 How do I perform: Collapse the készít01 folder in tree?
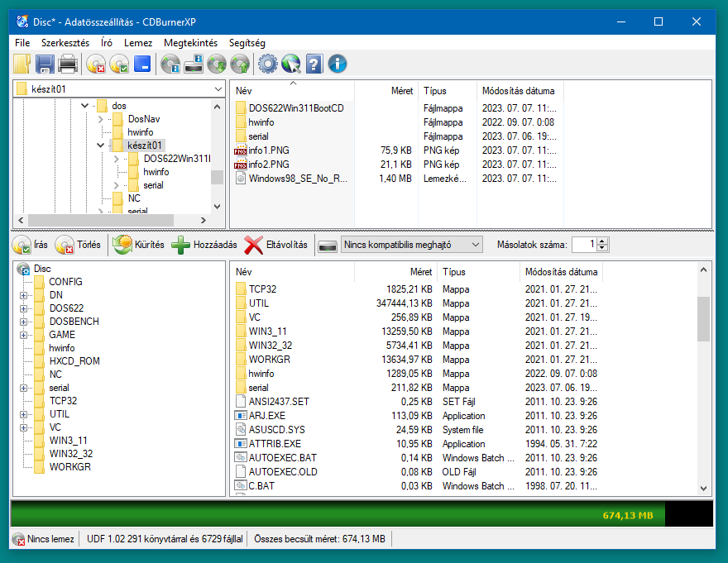pos(100,146)
